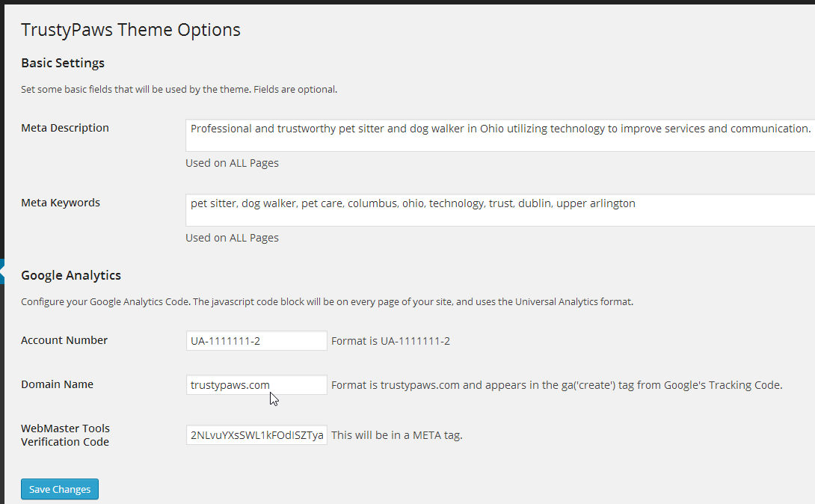
Task: Click the Meta Description label
Action: [x=65, y=128]
